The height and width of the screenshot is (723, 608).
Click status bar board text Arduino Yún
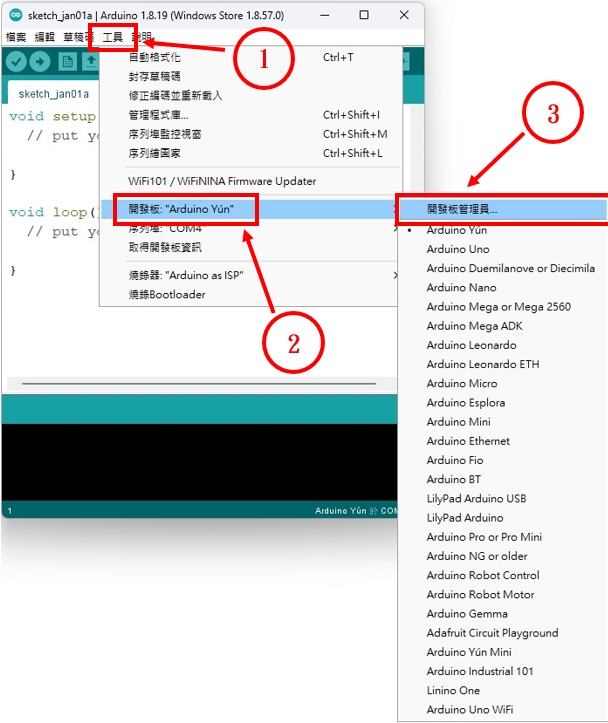[x=341, y=511]
